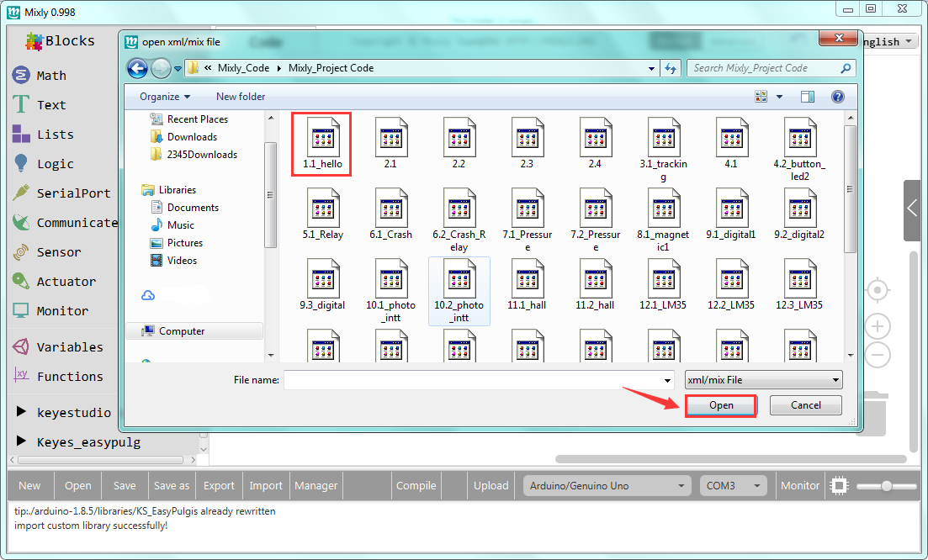Select the 1.1_hello file icon

[x=322, y=136]
